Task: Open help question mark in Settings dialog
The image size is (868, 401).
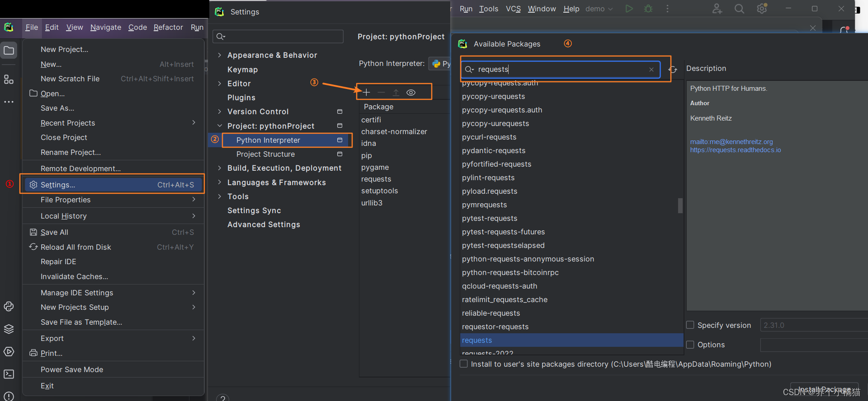Action: 222,398
